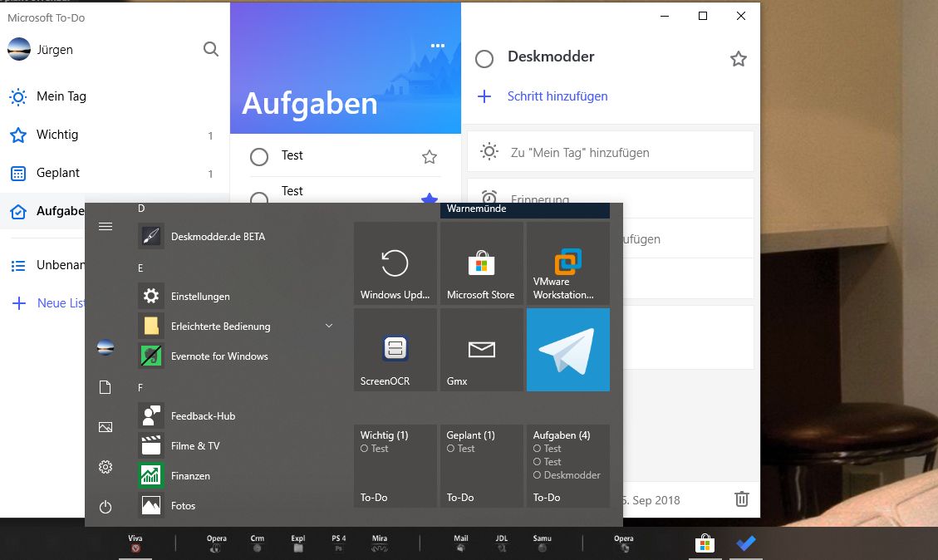Open the Windows Update tile
The height and width of the screenshot is (560, 938).
point(395,264)
